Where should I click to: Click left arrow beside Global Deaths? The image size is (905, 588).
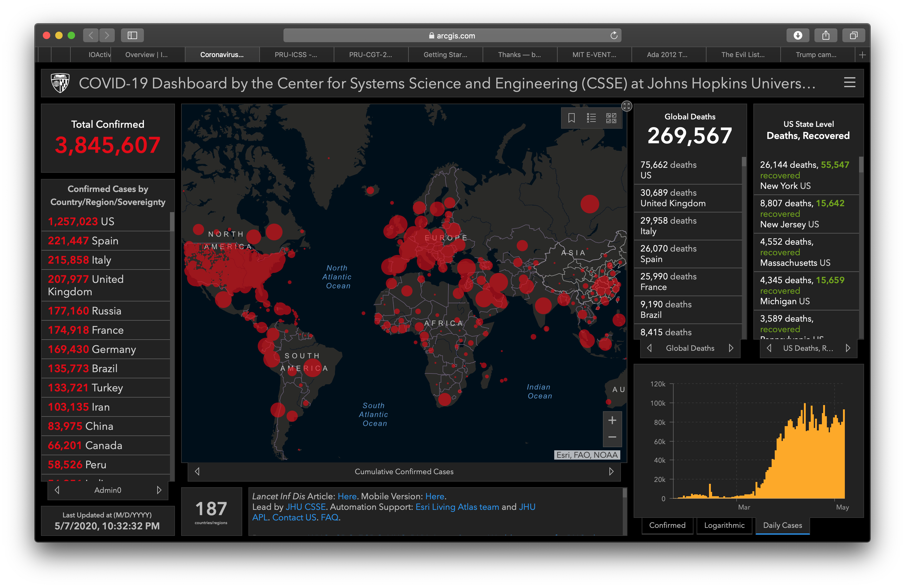click(x=649, y=348)
